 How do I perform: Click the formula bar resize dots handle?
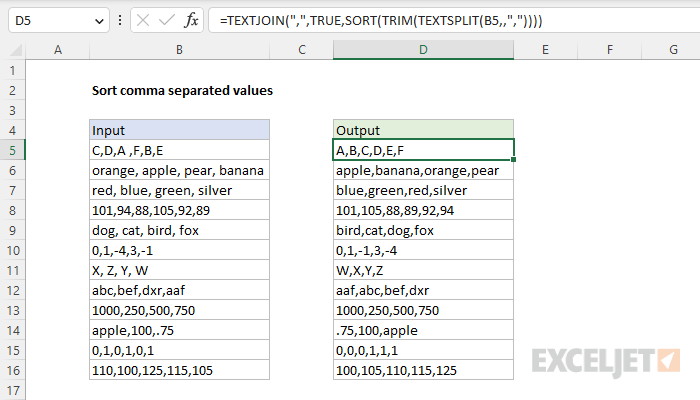click(x=120, y=21)
